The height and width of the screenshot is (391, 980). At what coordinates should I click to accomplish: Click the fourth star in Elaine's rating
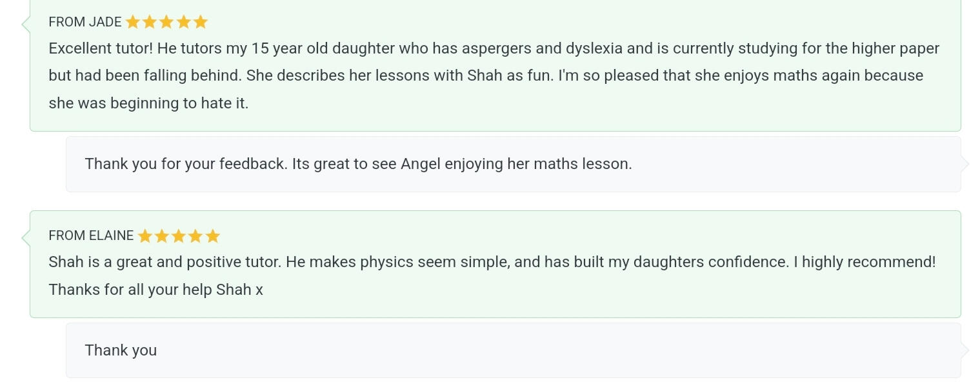click(195, 236)
